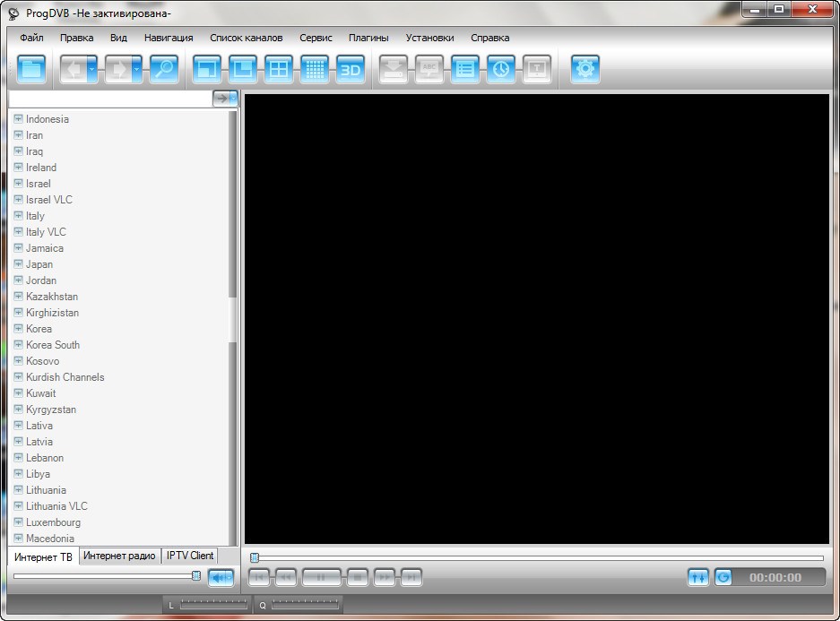840x621 pixels.
Task: Switch to the IPTV Client tab
Action: [x=190, y=556]
